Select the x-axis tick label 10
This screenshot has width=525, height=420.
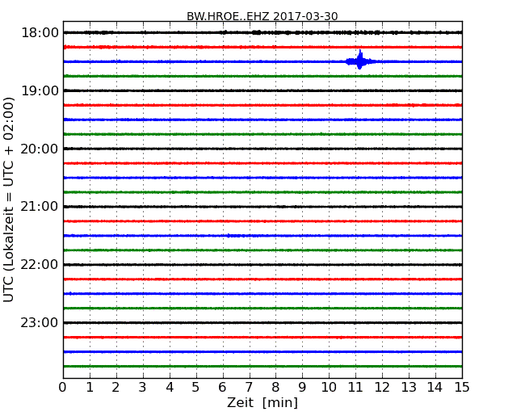(329, 388)
